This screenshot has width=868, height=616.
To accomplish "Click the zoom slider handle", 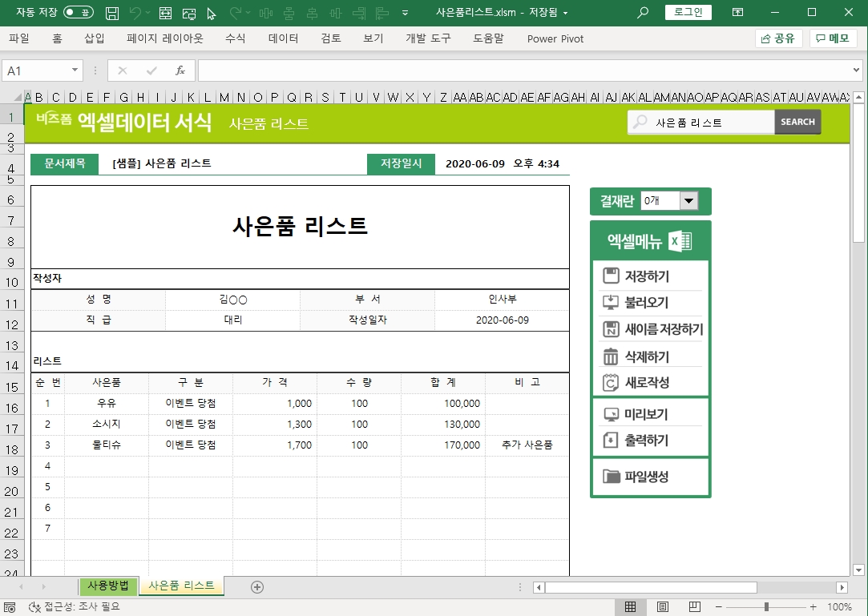I will coord(767,607).
